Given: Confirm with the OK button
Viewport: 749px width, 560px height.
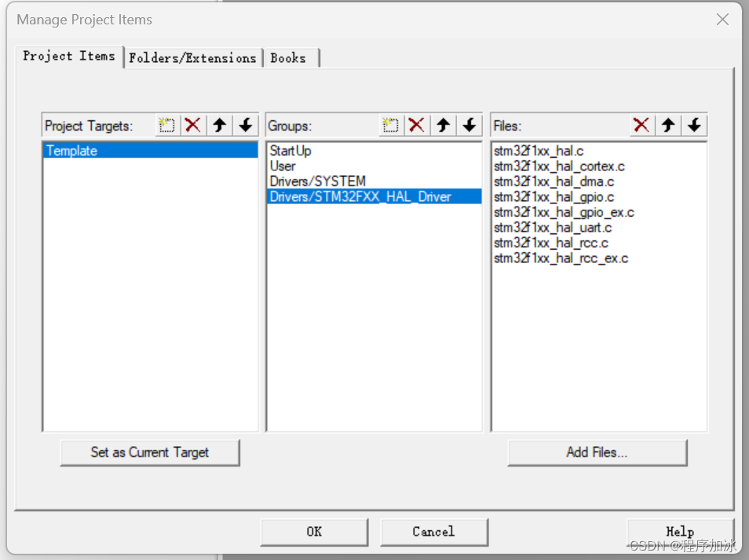Looking at the screenshot, I should [314, 532].
